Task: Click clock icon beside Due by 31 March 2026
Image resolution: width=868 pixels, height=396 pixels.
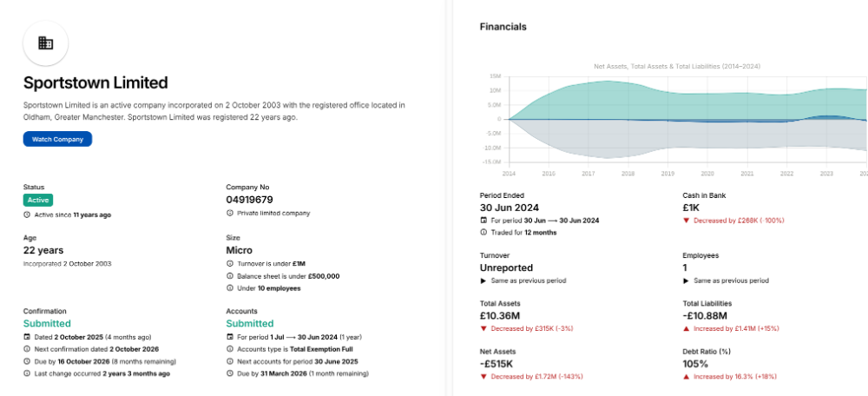Action: tap(230, 373)
